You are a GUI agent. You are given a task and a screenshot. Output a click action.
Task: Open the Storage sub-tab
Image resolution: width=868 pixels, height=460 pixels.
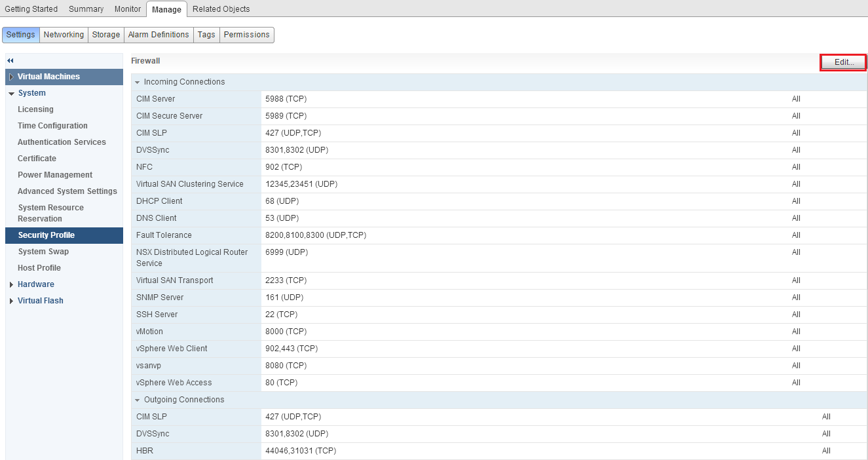[x=105, y=35]
